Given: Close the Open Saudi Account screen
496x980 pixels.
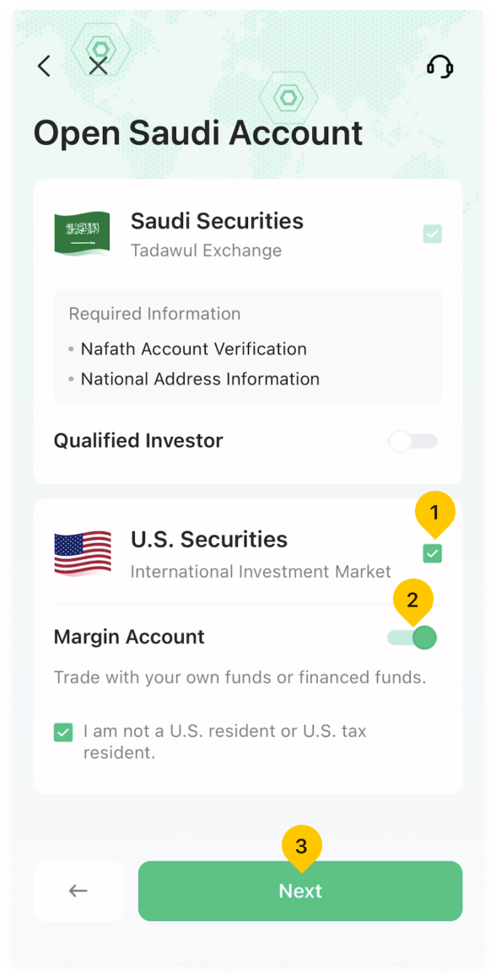Looking at the screenshot, I should coord(98,66).
